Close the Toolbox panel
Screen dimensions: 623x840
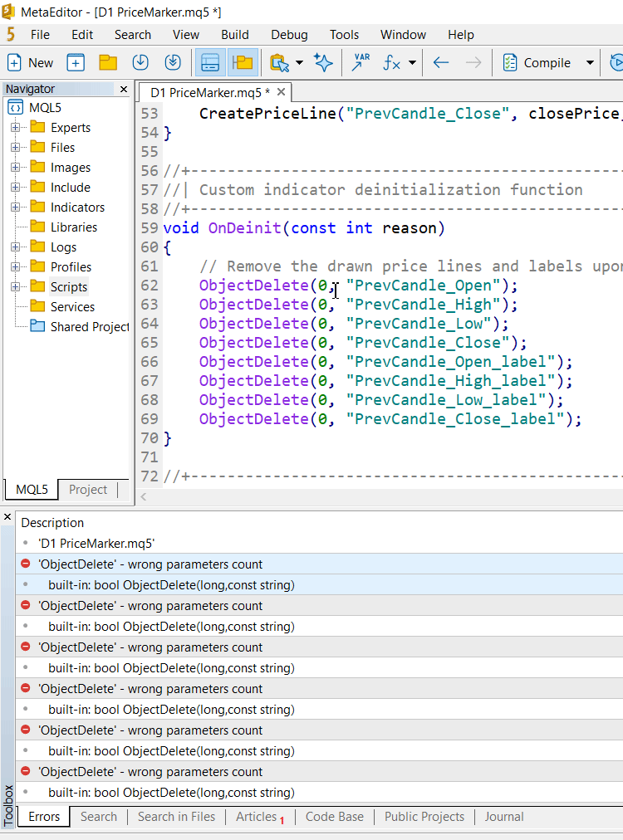click(x=7, y=517)
